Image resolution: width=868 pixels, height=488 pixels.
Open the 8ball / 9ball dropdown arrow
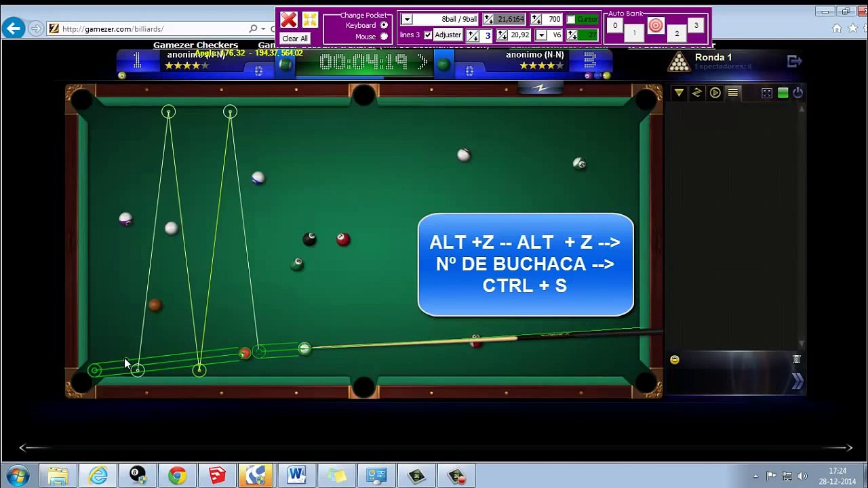coord(407,20)
